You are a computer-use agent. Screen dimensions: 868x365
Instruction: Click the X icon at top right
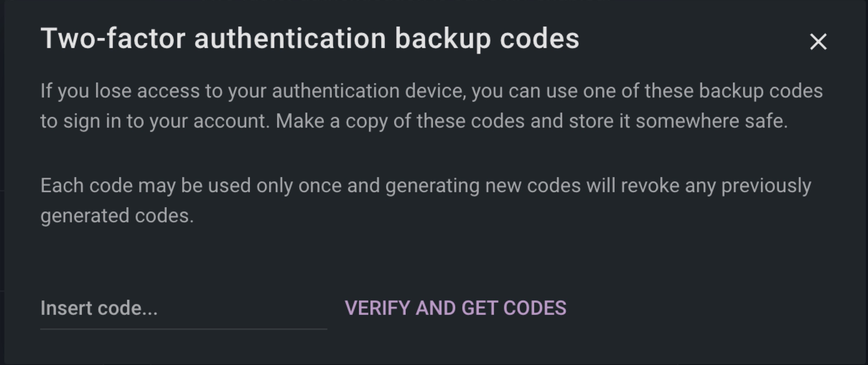818,42
